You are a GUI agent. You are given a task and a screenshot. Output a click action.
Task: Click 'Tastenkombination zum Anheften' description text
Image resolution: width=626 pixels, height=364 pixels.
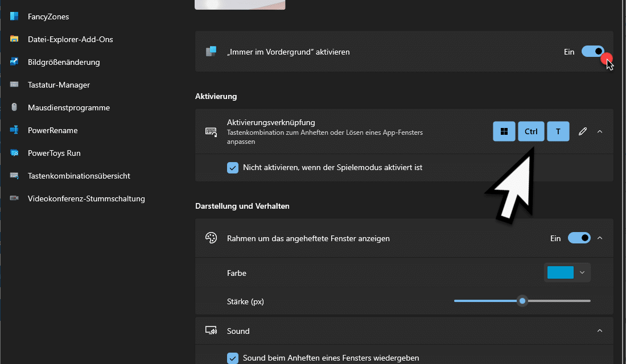(x=325, y=137)
